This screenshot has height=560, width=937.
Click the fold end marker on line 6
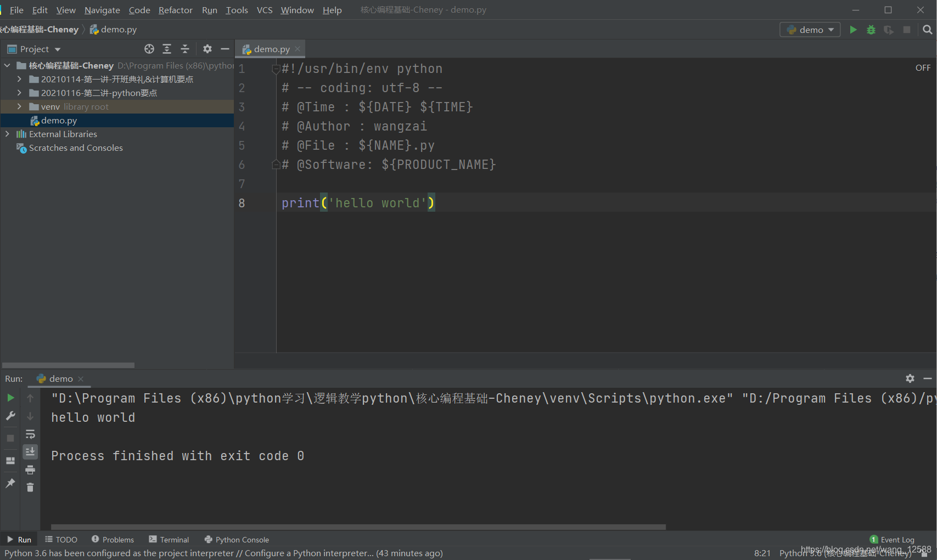[x=276, y=165]
